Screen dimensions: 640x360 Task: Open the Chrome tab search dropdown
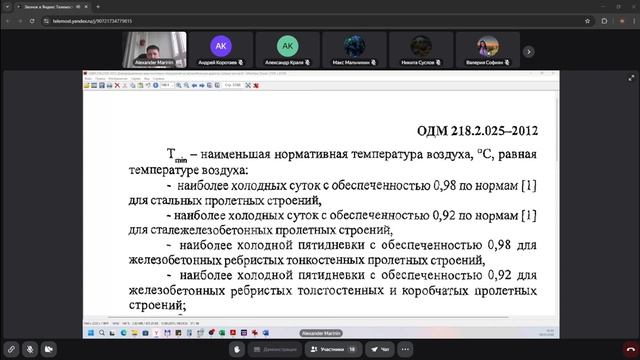coord(7,7)
